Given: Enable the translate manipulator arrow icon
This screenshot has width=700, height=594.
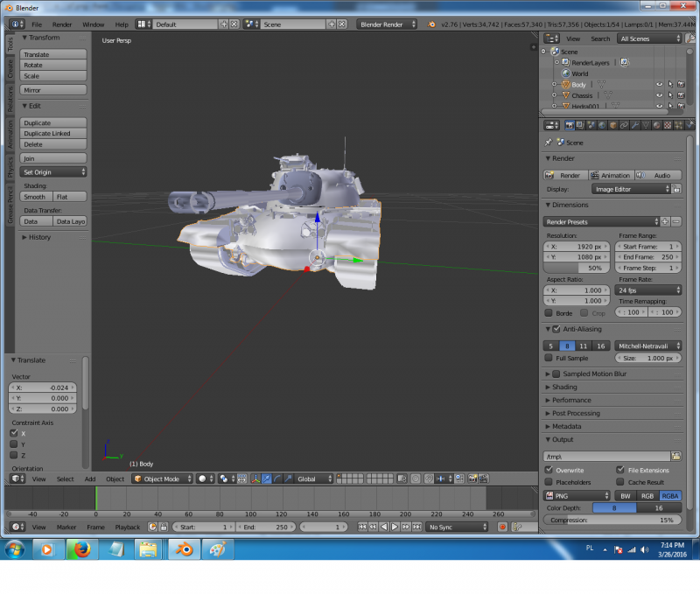Looking at the screenshot, I should click(267, 479).
